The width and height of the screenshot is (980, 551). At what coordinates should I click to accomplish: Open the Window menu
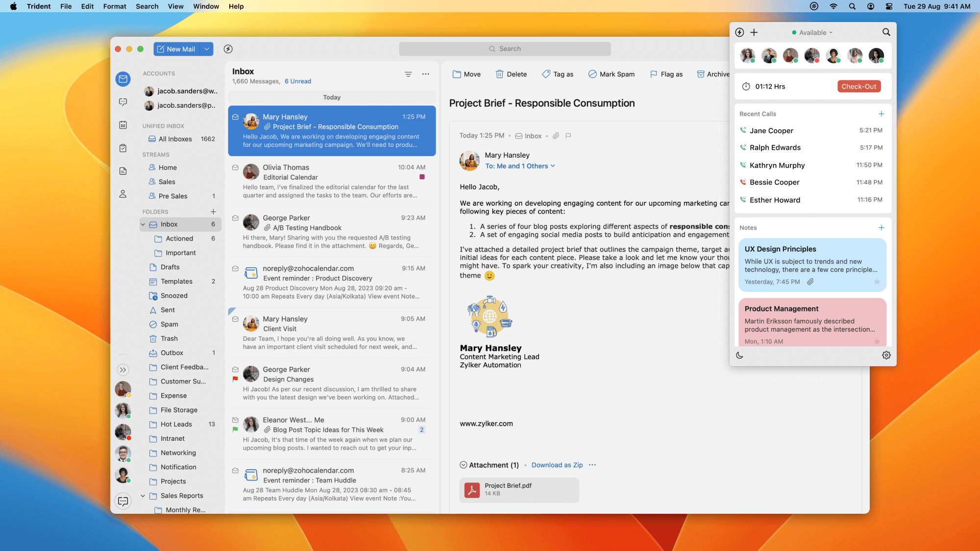pos(206,6)
